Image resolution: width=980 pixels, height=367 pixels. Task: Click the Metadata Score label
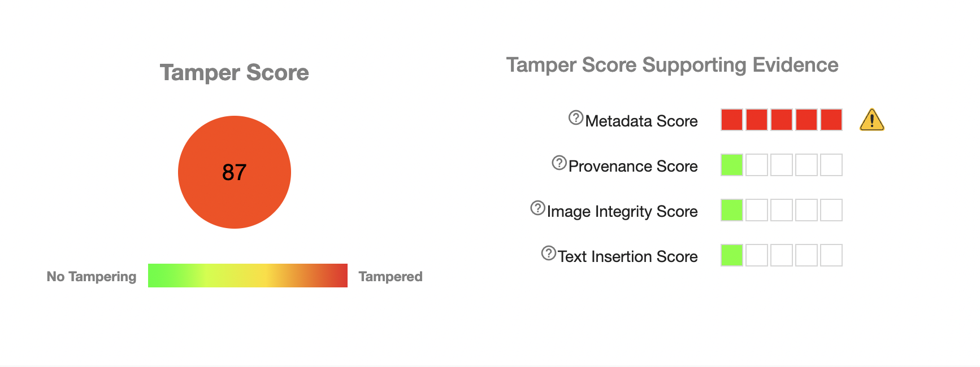[x=641, y=121]
